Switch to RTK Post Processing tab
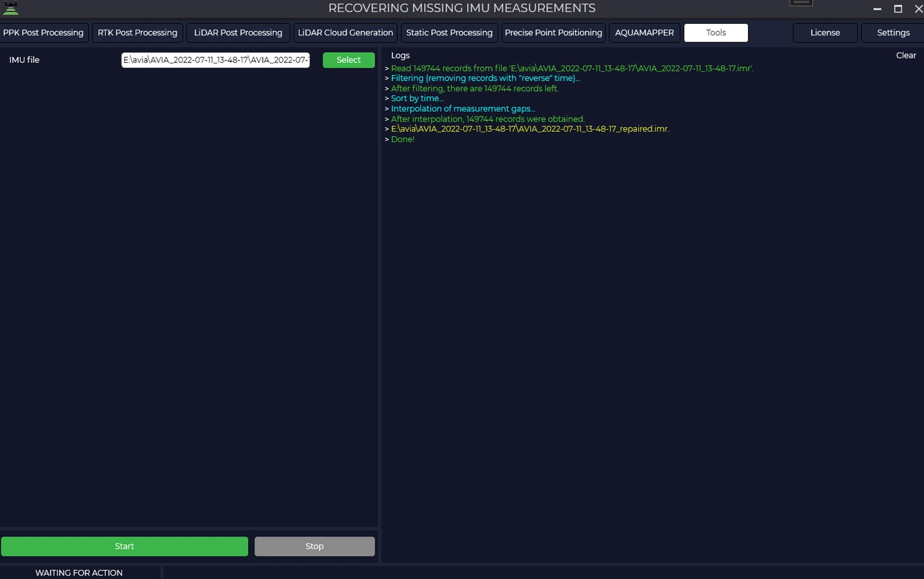 (138, 33)
